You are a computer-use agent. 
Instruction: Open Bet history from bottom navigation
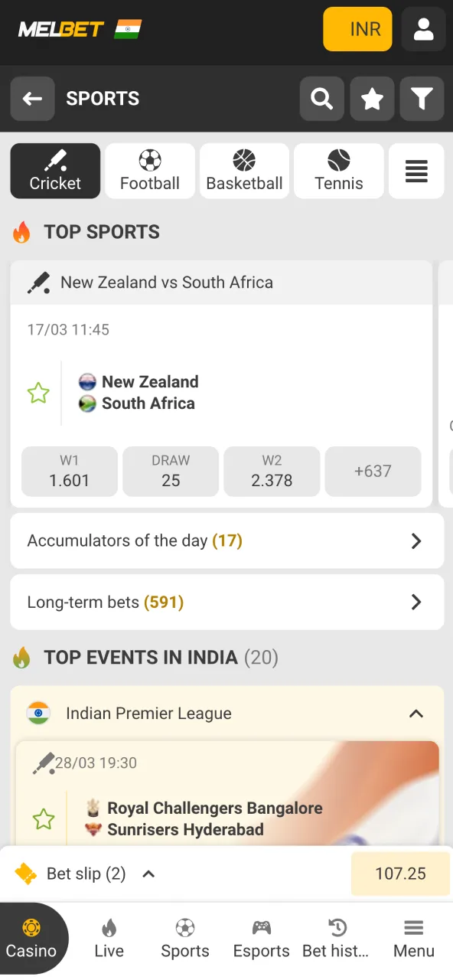tap(337, 939)
